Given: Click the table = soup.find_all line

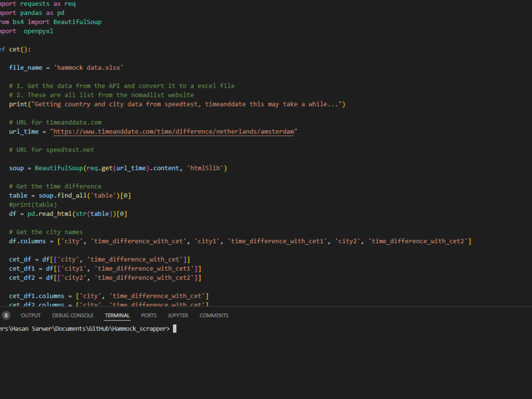Looking at the screenshot, I should pyautogui.click(x=70, y=196).
